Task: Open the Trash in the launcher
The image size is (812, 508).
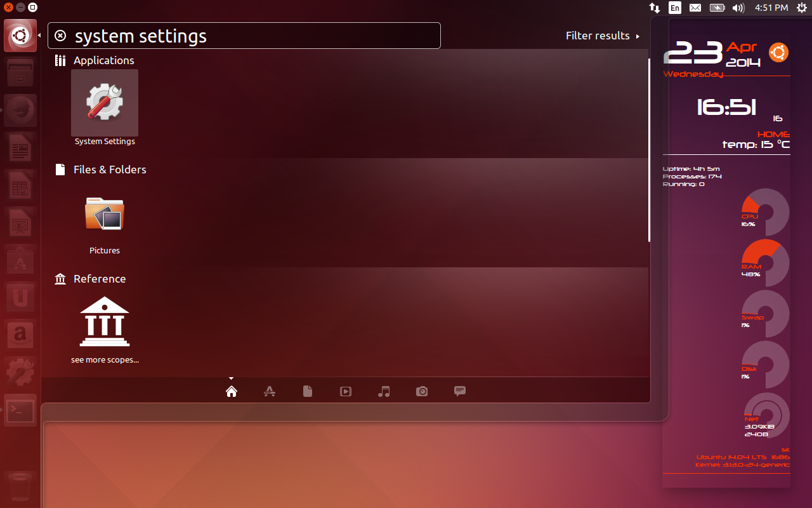Action: (x=20, y=487)
